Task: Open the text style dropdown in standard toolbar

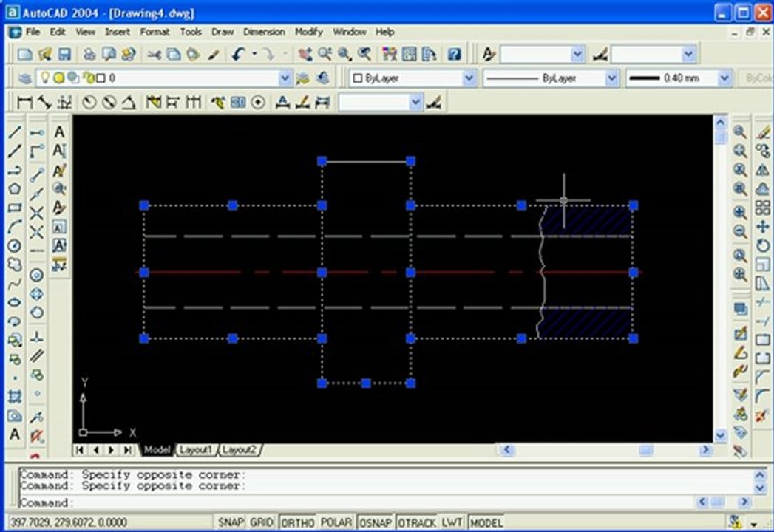Action: click(577, 54)
